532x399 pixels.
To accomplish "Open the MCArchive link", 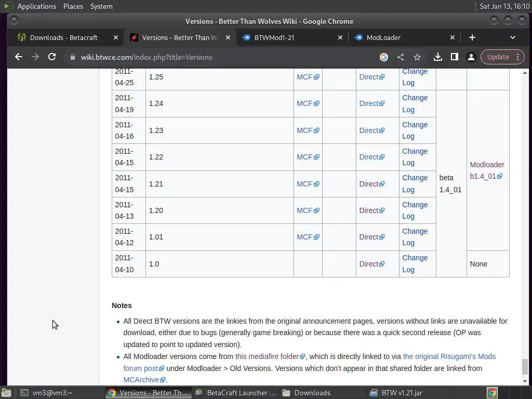I will [144, 380].
